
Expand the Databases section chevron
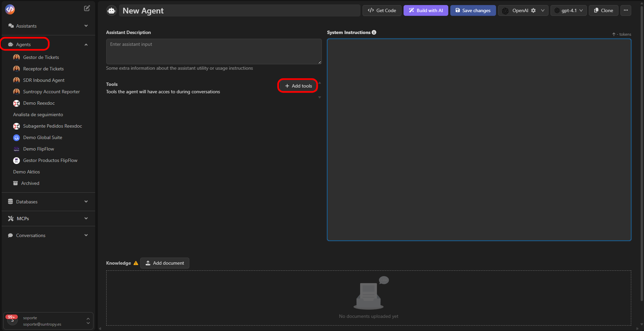pos(86,201)
